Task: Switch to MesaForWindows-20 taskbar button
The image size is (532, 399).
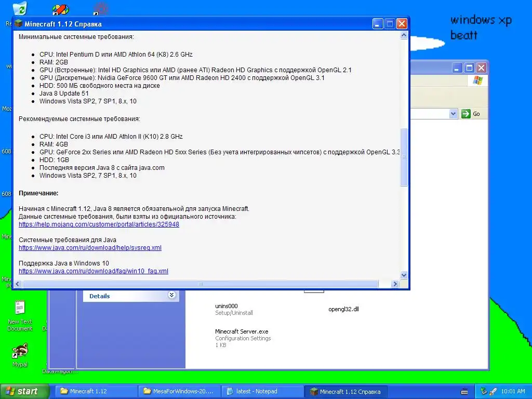Action: click(179, 391)
